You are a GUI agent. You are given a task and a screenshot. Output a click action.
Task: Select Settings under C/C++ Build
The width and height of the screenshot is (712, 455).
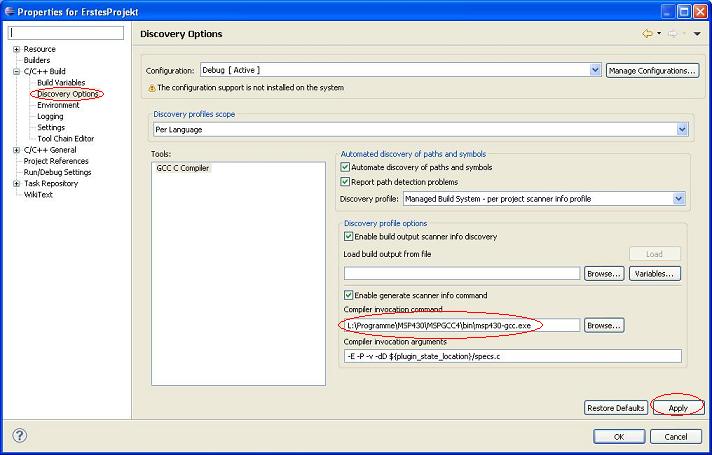[51, 128]
